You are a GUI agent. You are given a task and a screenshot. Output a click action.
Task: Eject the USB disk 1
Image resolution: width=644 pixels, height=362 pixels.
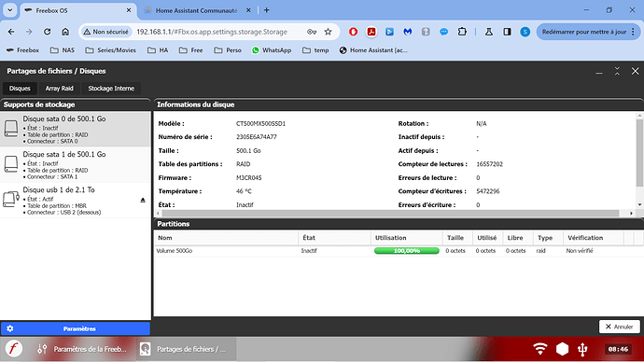[143, 201]
